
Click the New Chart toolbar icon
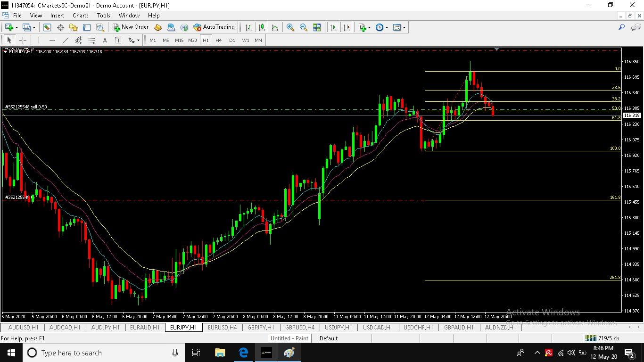tap(8, 27)
